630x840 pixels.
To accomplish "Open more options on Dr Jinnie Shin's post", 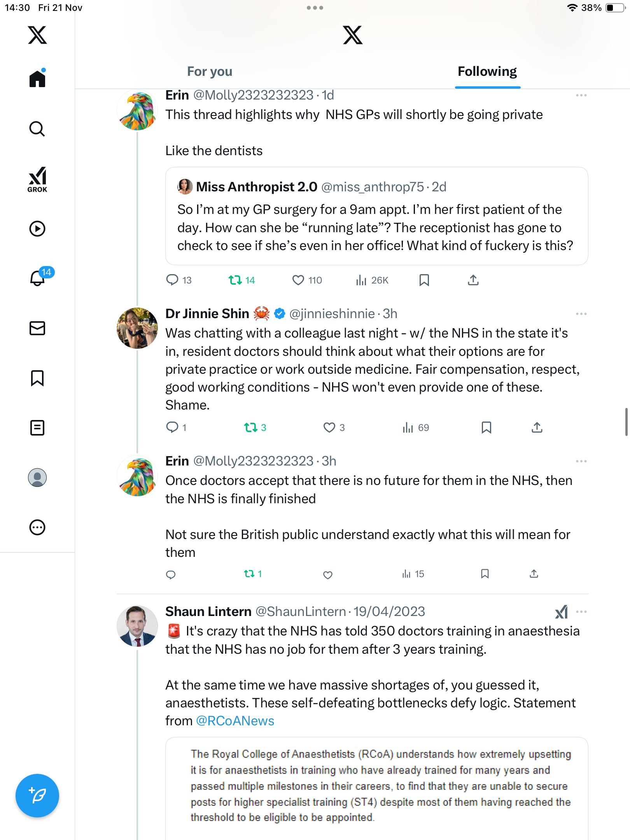I will pos(581,314).
